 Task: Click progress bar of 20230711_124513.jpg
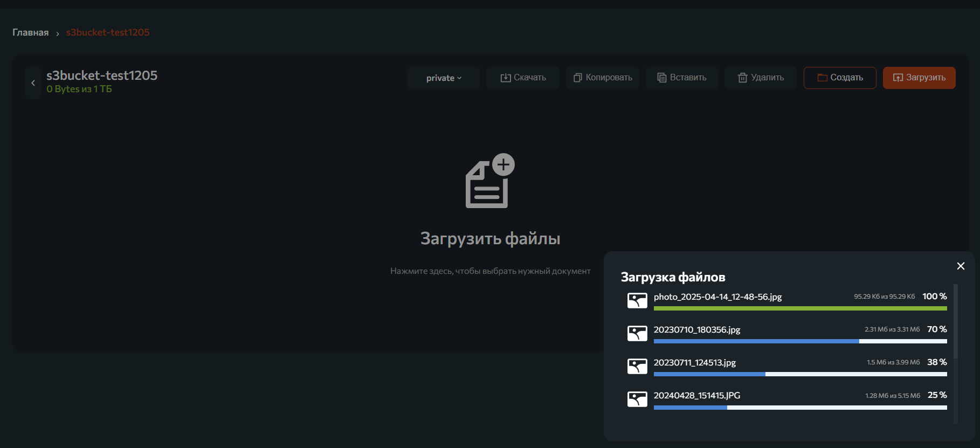[x=800, y=374]
